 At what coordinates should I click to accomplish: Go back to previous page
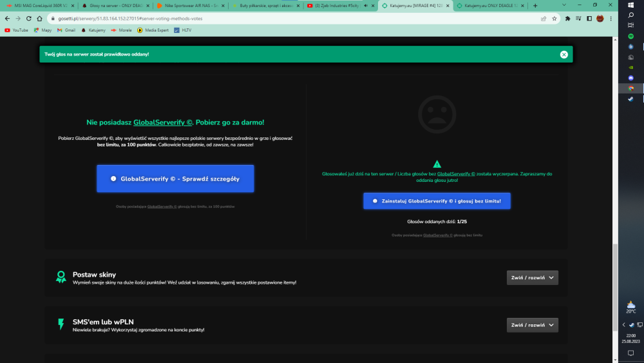pos(7,19)
